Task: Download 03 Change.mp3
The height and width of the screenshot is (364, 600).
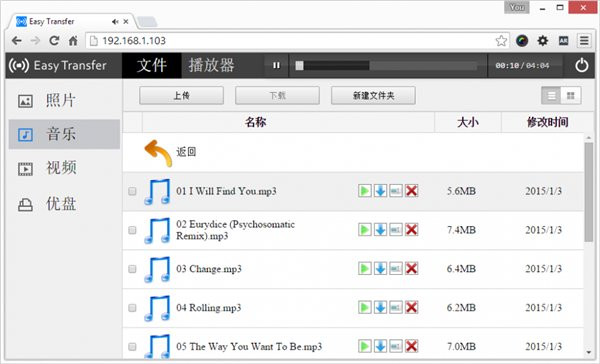Action: pyautogui.click(x=380, y=268)
